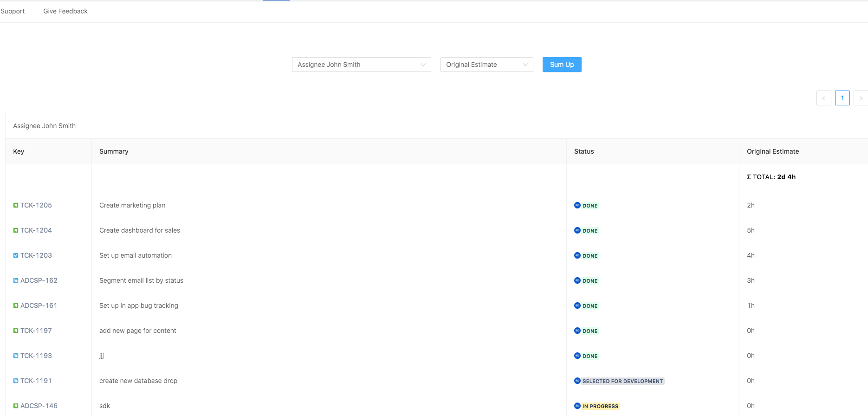Click the Status column header
868x416 pixels.
(653, 151)
